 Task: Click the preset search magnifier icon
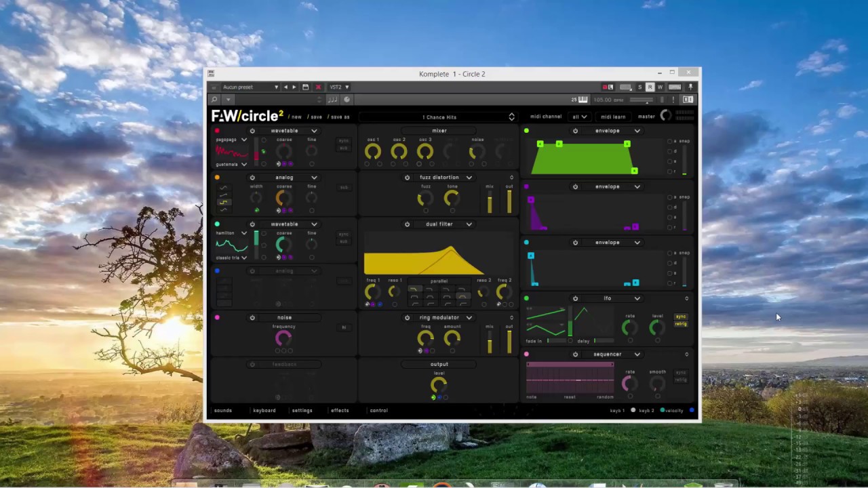tap(214, 100)
